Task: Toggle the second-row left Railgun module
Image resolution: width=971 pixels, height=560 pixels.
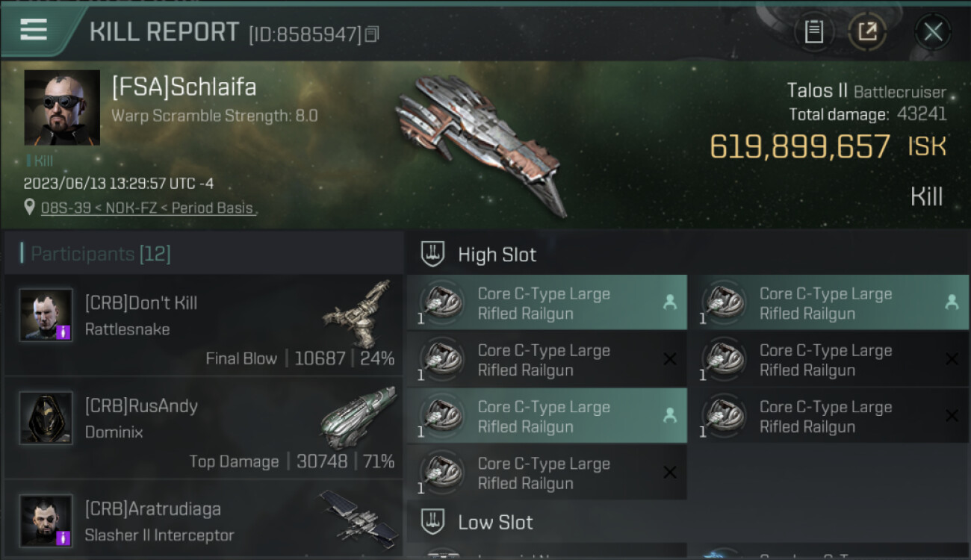Action: [547, 359]
